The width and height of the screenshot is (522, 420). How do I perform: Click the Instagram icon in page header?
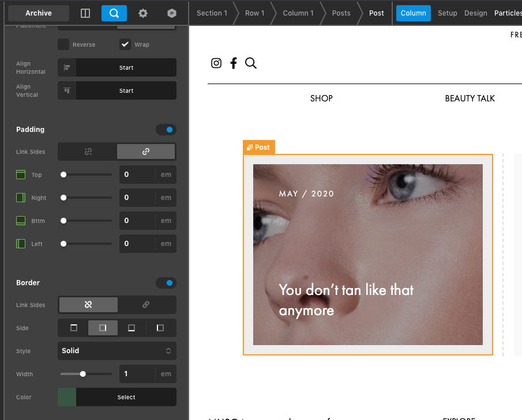click(216, 63)
